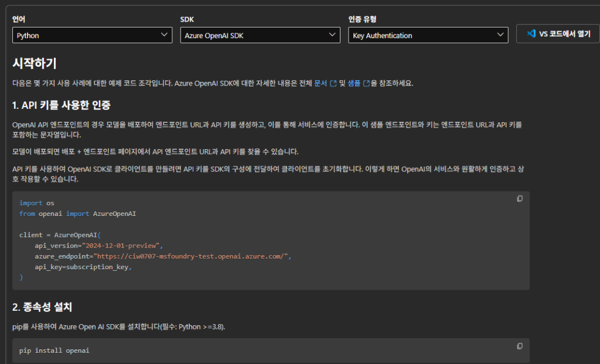This screenshot has width=600, height=364.
Task: Click external-link icon next to 문서
Action: pos(333,83)
